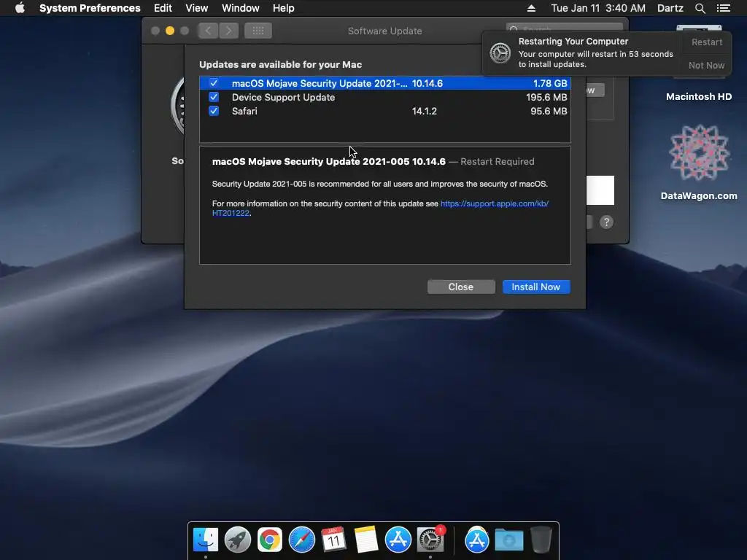Show all preferences grid button
Viewport: 747px width, 560px height.
(x=258, y=31)
